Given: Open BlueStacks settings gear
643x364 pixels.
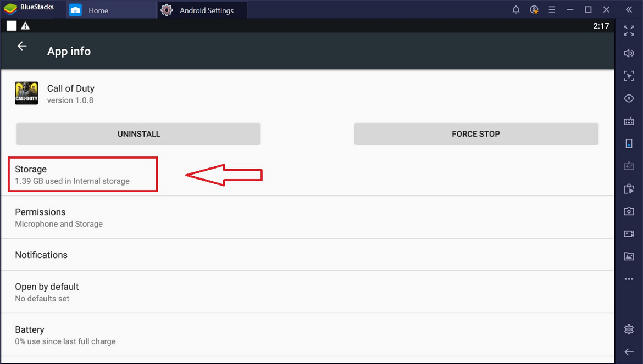Looking at the screenshot, I should click(629, 329).
